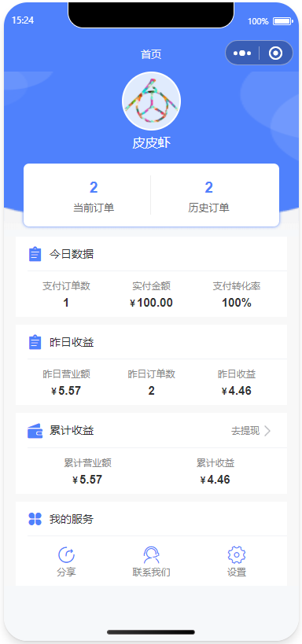This screenshot has width=302, height=644.
Task: Select the 支付订单数 value
Action: (x=66, y=303)
